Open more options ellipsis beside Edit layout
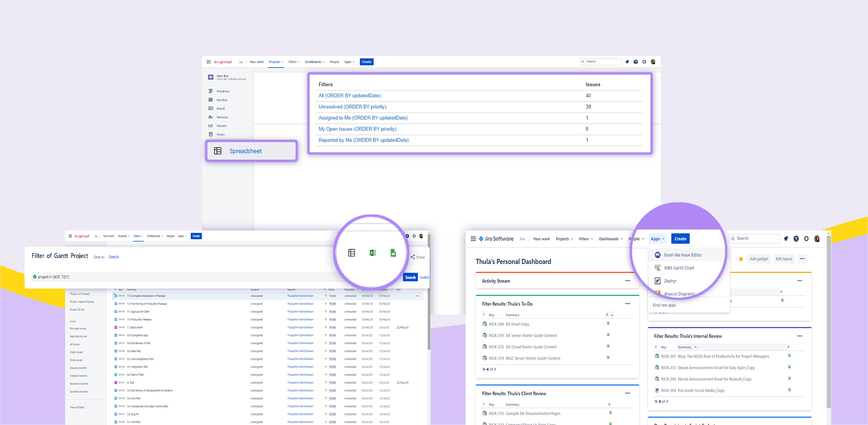 pyautogui.click(x=802, y=259)
